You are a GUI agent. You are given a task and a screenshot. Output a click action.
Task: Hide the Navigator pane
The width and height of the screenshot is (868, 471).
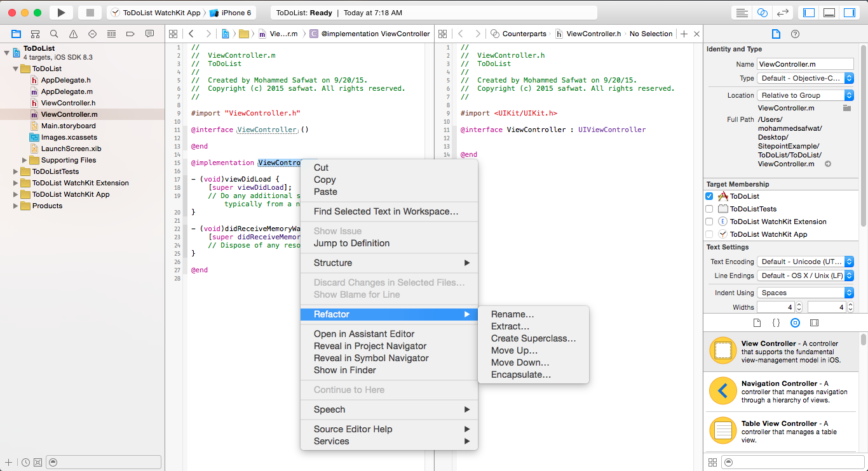coord(809,13)
